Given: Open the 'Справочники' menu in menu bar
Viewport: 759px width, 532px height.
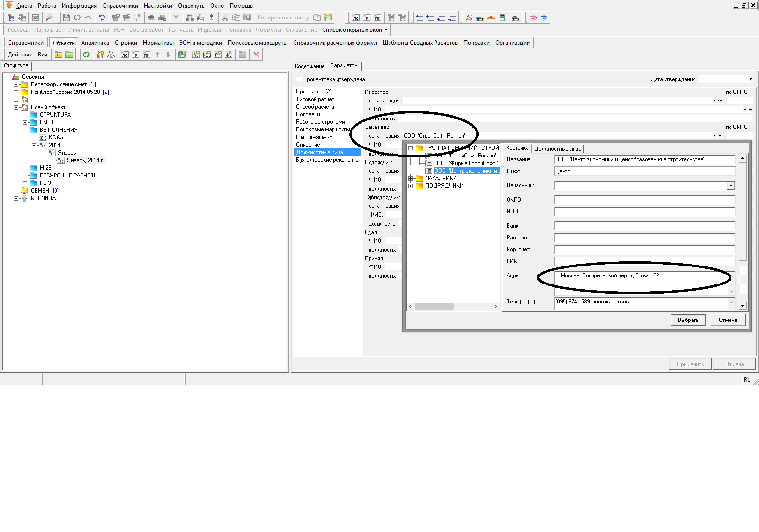Looking at the screenshot, I should 120,6.
